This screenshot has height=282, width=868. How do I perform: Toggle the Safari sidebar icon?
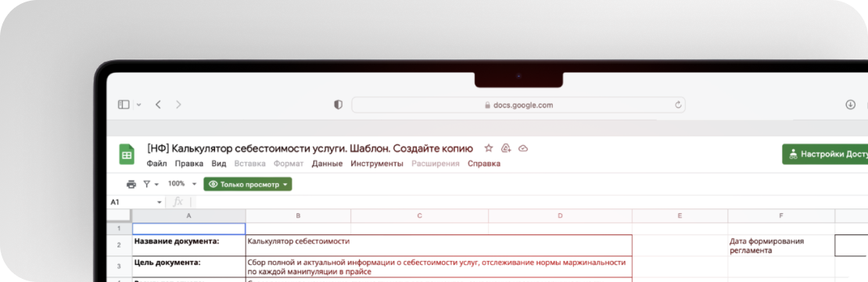point(124,104)
